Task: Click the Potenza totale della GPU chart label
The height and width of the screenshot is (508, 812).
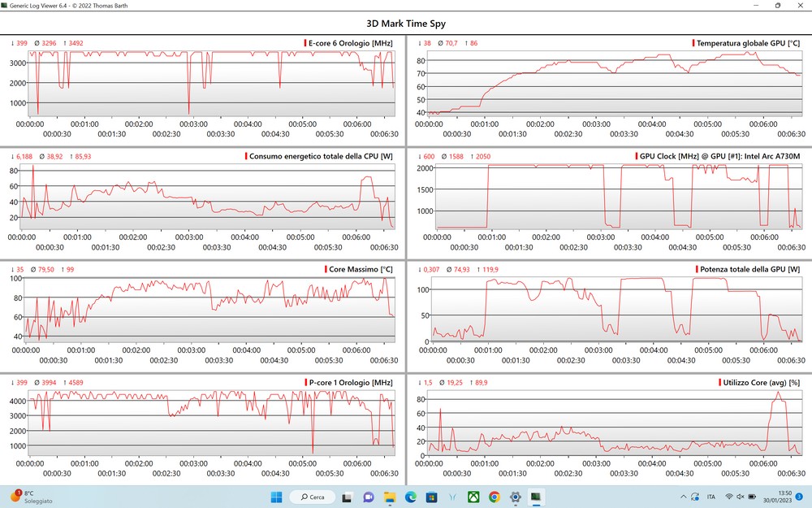Action: 748,269
